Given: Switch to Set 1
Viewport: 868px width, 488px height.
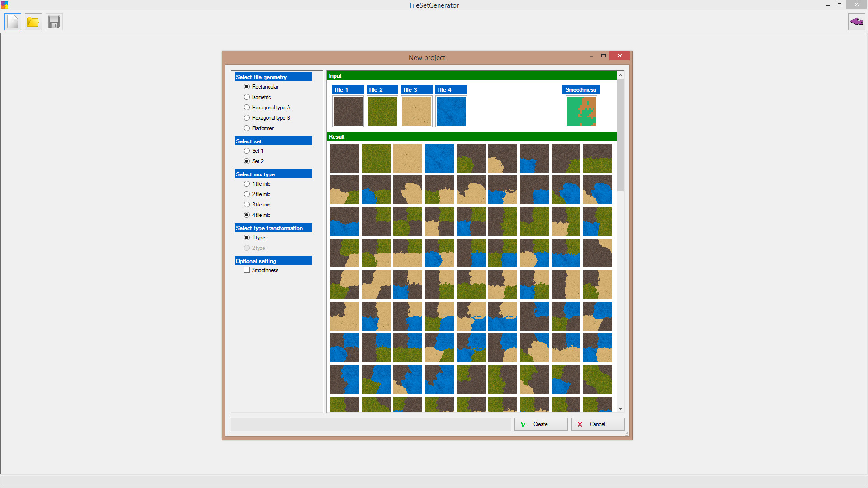Looking at the screenshot, I should pos(247,150).
